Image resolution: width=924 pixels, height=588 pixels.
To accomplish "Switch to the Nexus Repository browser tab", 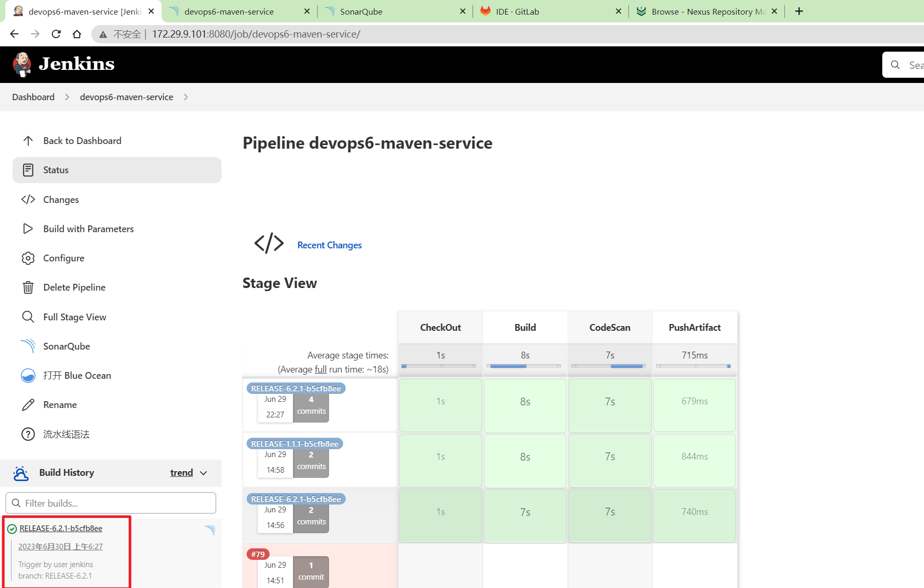I will (x=706, y=11).
